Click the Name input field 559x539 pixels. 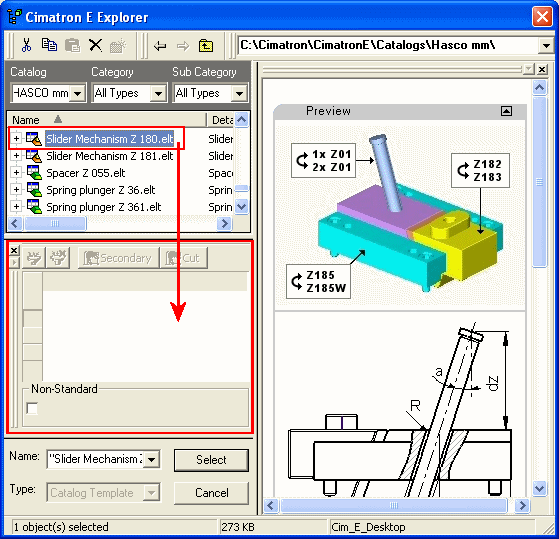(x=96, y=459)
